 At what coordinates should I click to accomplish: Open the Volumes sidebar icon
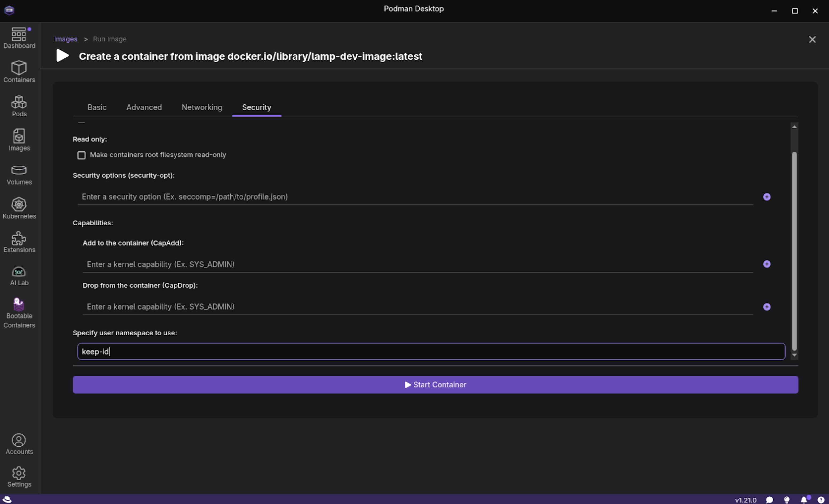point(19,175)
